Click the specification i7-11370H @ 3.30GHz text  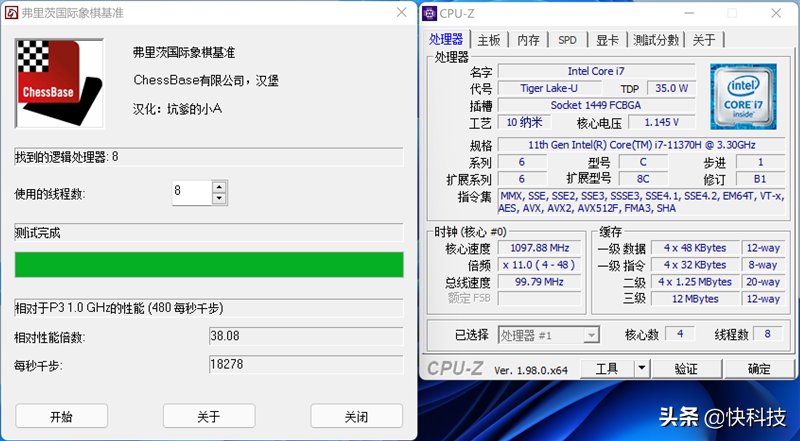click(642, 145)
